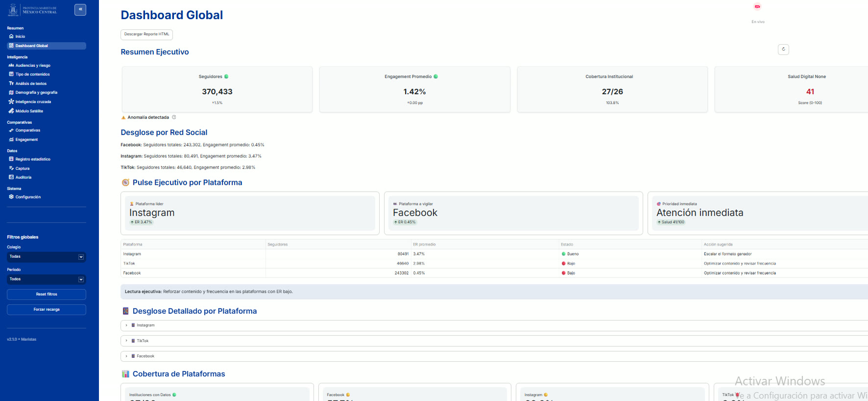
Task: Click the Plataforma a vigilar Facebook card title
Action: click(415, 213)
